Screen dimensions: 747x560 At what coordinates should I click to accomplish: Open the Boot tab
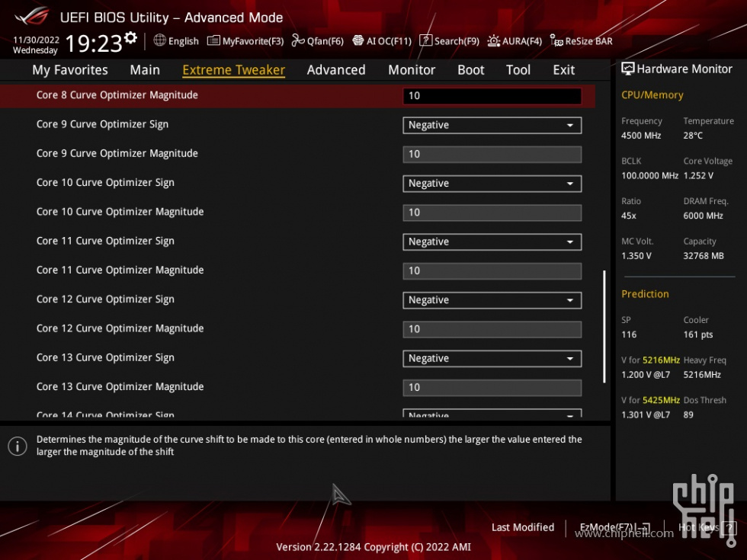471,70
